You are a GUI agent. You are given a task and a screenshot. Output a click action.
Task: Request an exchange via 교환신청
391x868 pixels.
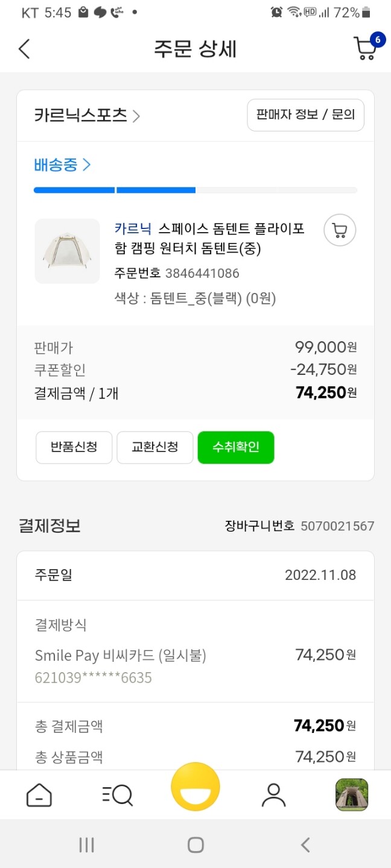(x=154, y=447)
